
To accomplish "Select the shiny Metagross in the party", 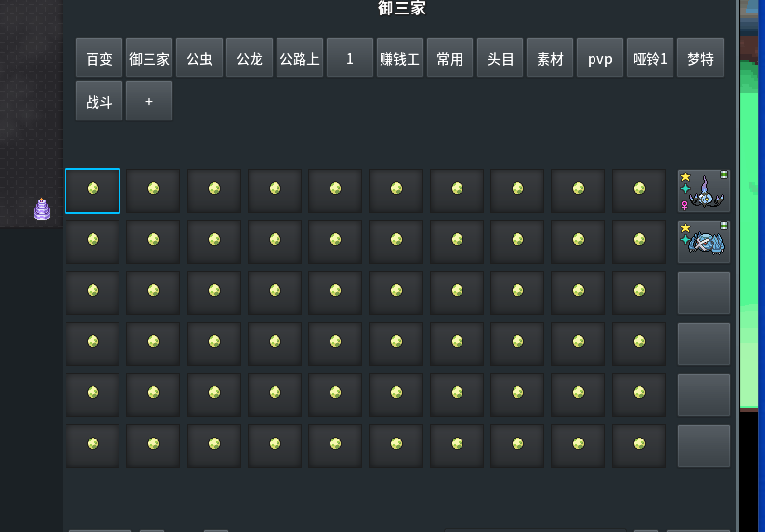I will (704, 242).
